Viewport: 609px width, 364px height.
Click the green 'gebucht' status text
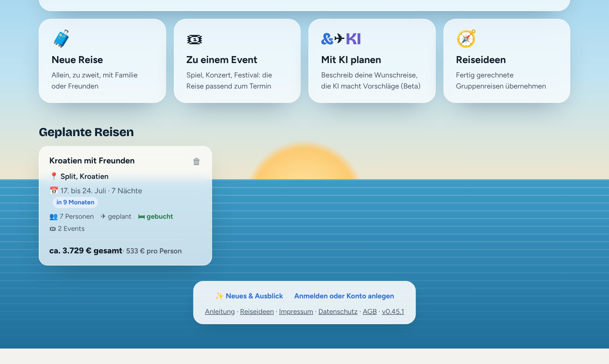[x=160, y=216]
